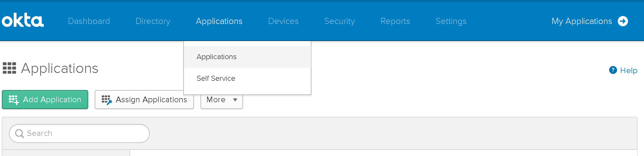Click the magnifier icon in search box
The width and height of the screenshot is (644, 156).
click(20, 133)
